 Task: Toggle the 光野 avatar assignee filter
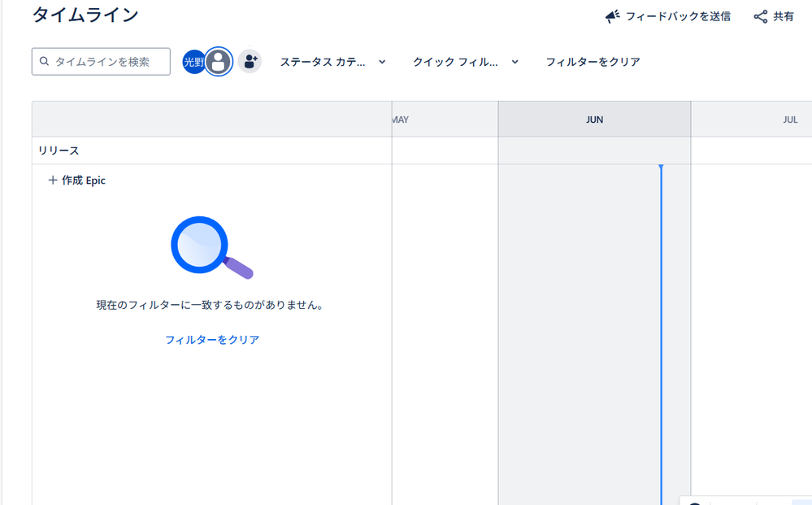tap(193, 61)
